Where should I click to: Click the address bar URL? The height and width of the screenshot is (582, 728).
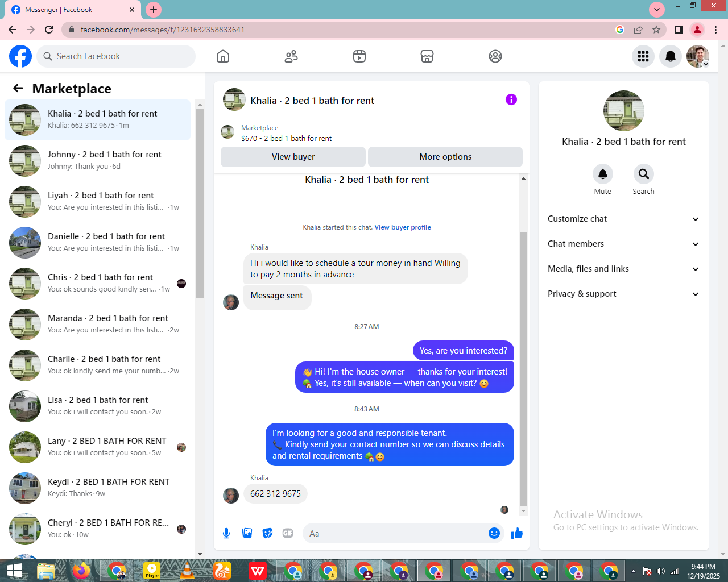[x=163, y=30]
